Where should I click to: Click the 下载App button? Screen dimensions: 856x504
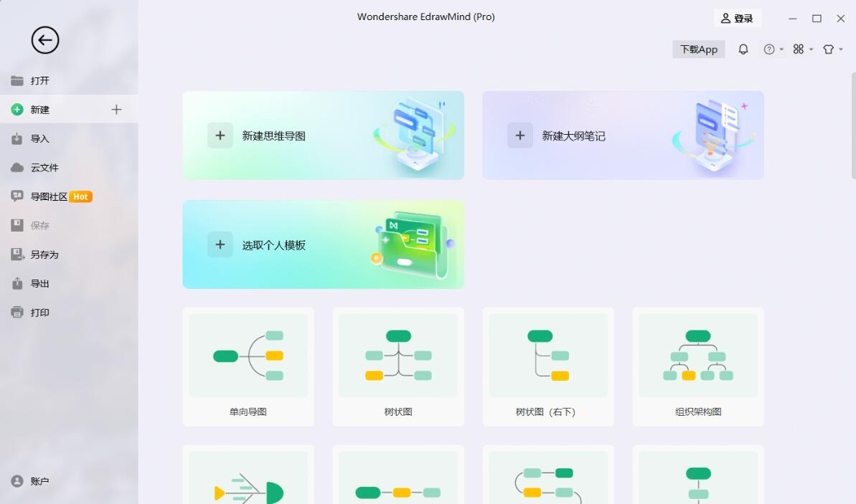pos(698,49)
